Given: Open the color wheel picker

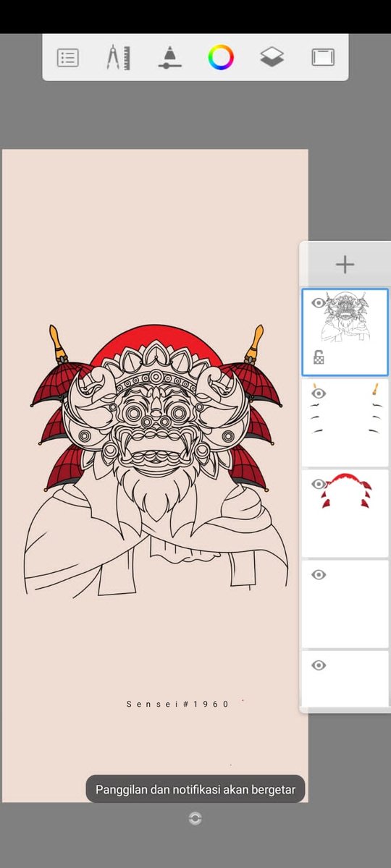Looking at the screenshot, I should click(221, 57).
